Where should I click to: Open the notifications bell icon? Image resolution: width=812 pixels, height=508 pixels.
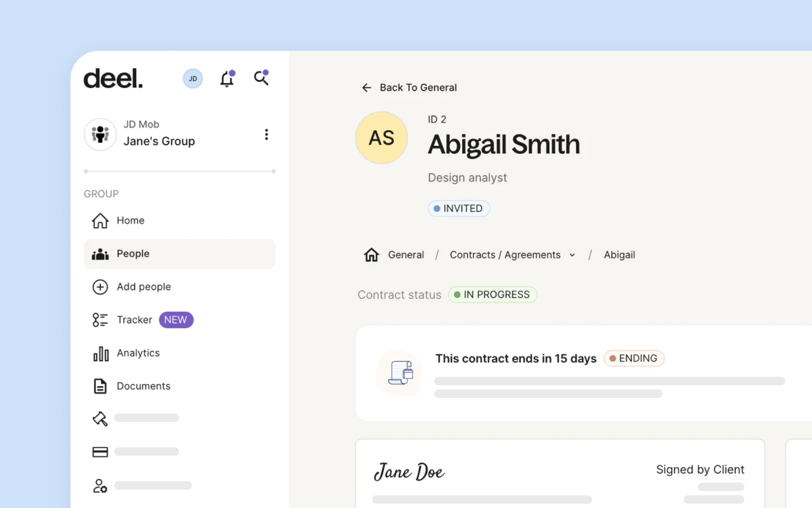227,79
